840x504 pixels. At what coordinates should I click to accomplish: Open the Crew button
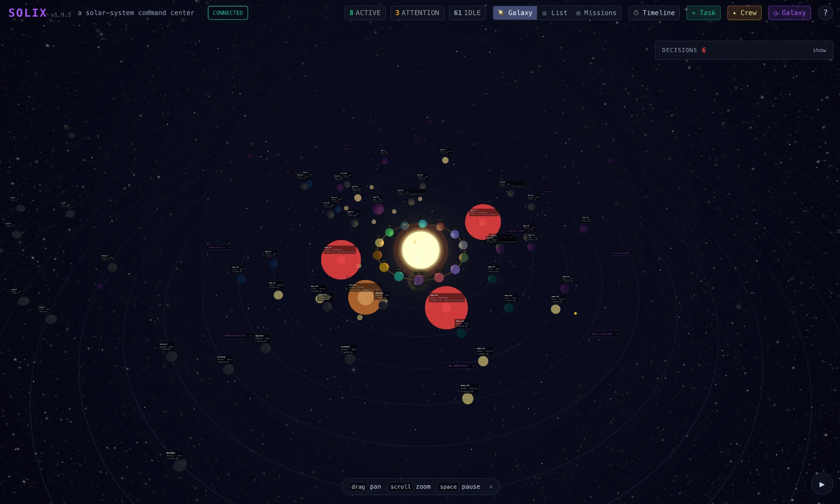click(x=744, y=13)
